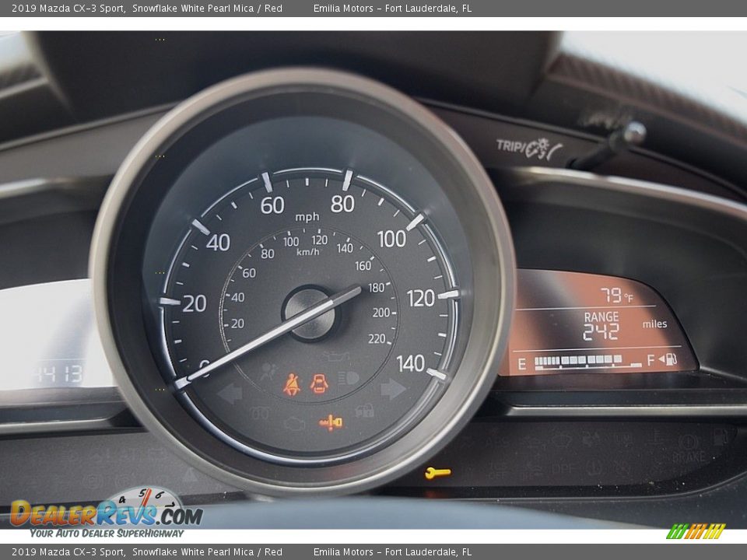Click the 40 mph mark on speedometer
747x560 pixels.
[218, 243]
